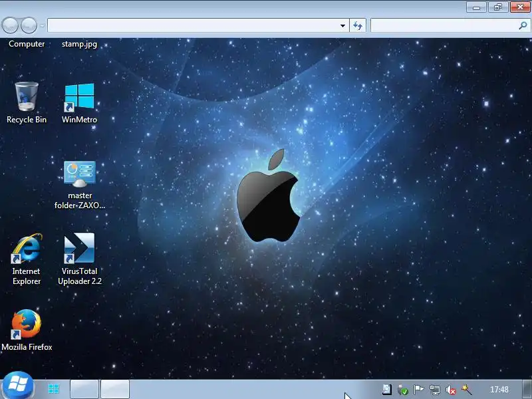
Task: Open the Recycle Bin desktop icon
Action: point(27,103)
